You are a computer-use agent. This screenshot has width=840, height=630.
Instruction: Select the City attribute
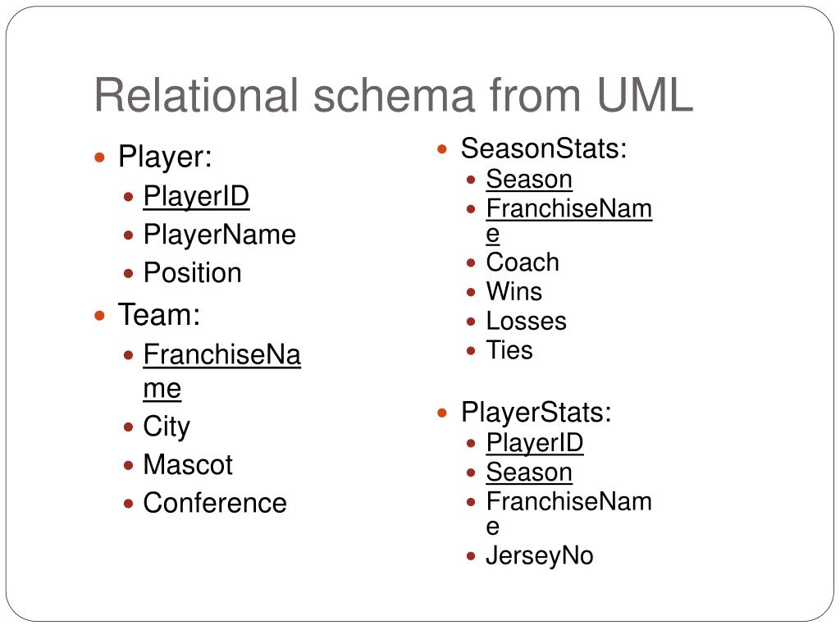pos(167,427)
